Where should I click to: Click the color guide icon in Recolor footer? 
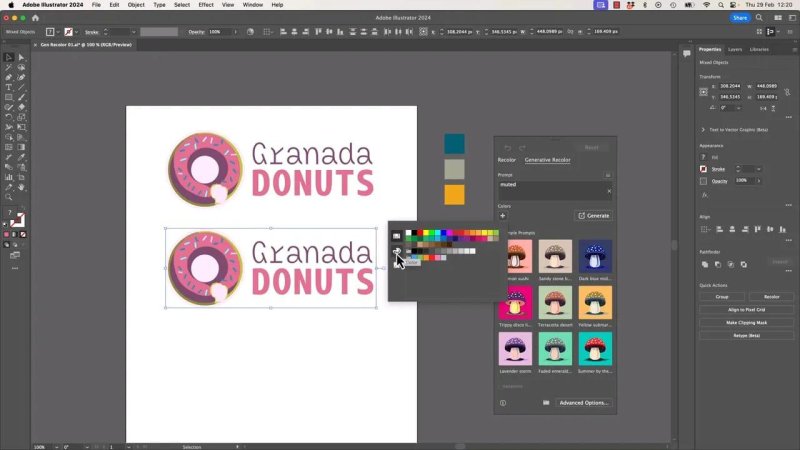[x=546, y=403]
